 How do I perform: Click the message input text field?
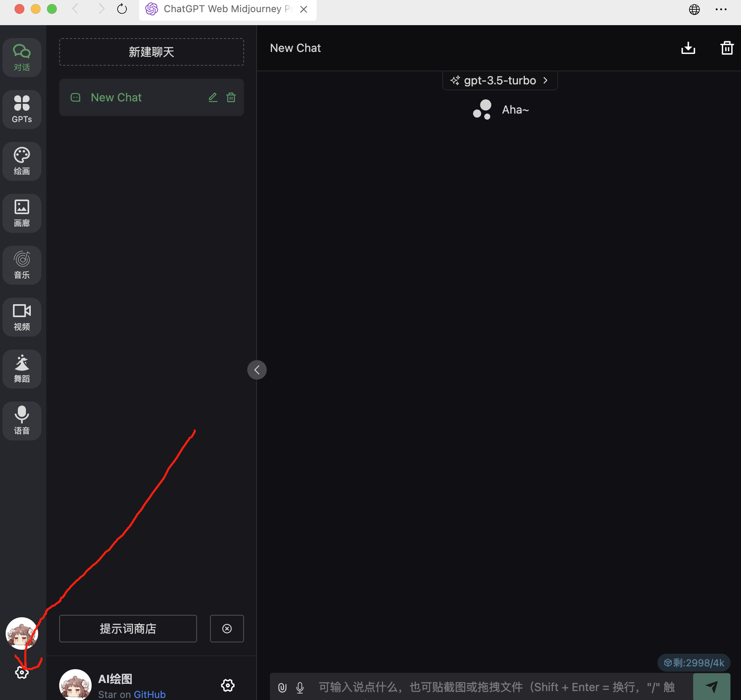tap(497, 687)
